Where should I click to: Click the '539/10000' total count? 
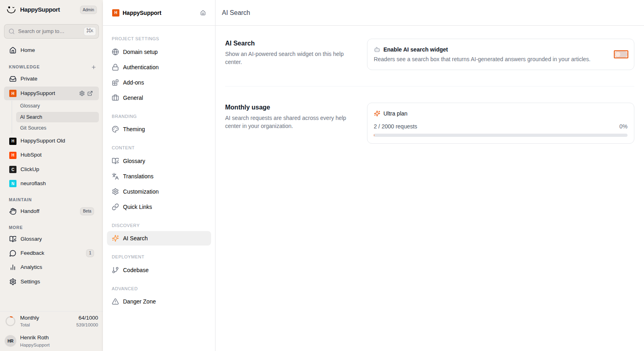coord(87,325)
